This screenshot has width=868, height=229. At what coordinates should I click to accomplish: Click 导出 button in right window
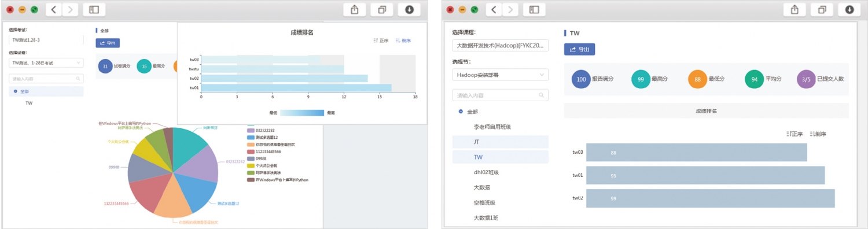click(x=579, y=49)
